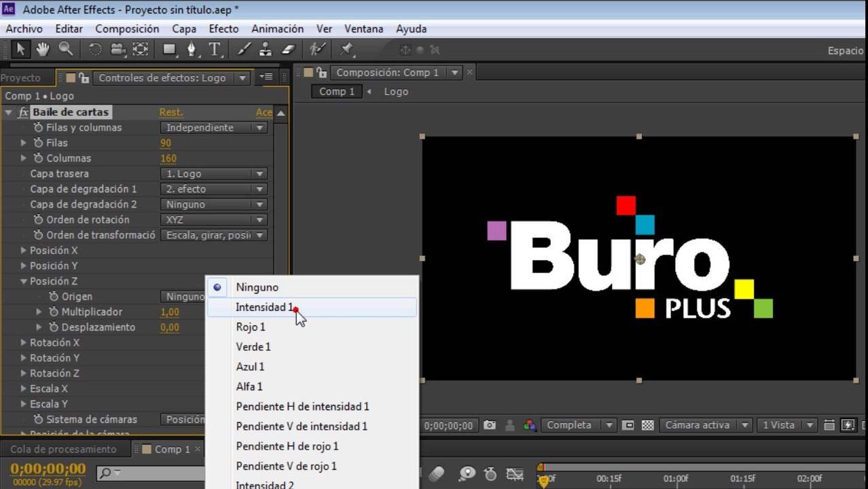Show channel and color management settings
868x489 pixels.
click(530, 425)
